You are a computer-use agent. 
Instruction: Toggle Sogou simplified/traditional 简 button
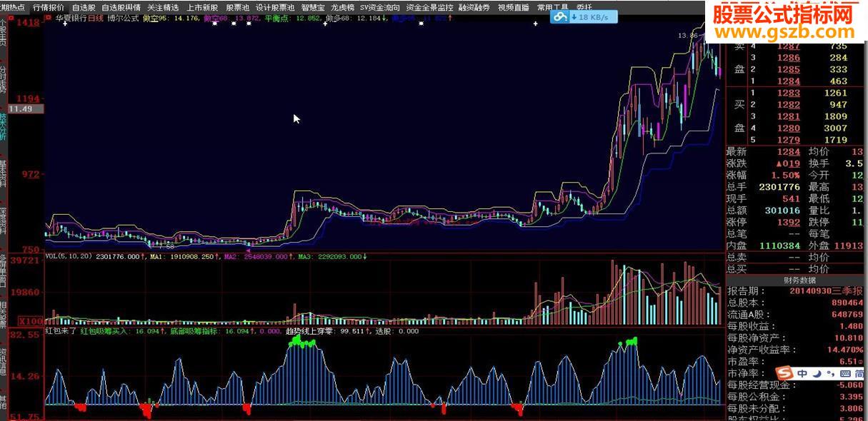(x=859, y=373)
